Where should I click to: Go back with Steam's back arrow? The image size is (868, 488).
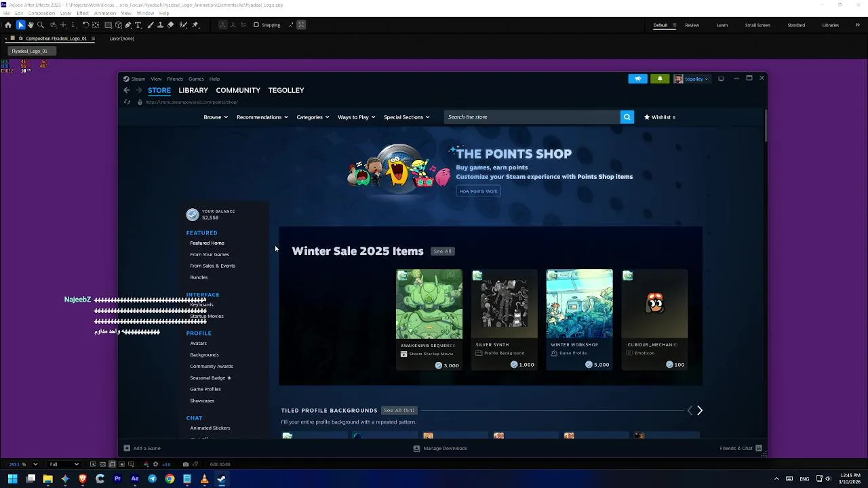(127, 90)
